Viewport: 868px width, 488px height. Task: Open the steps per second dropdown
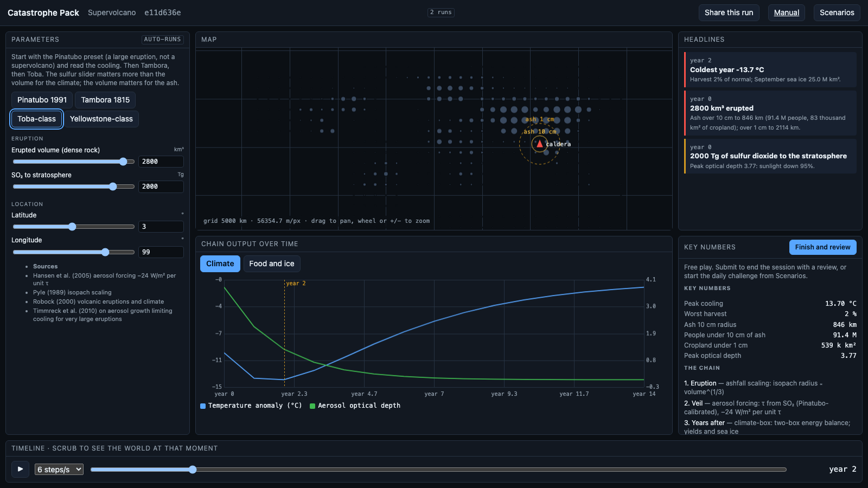59,469
